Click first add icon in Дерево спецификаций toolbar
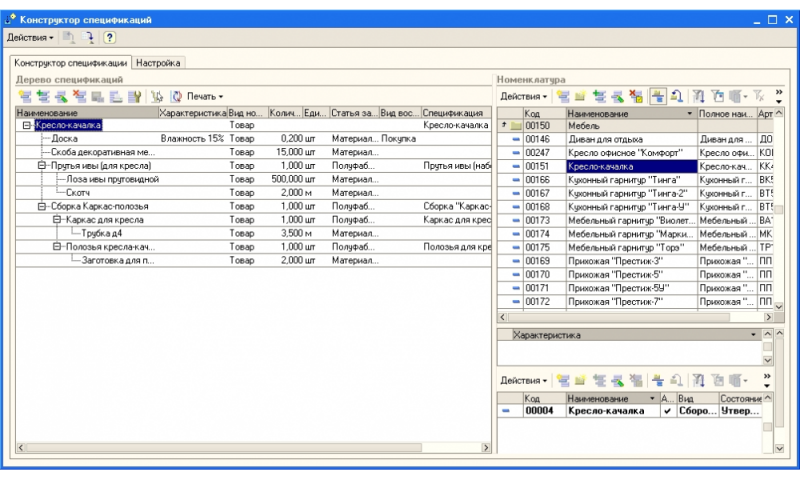The width and height of the screenshot is (800, 480). click(26, 97)
